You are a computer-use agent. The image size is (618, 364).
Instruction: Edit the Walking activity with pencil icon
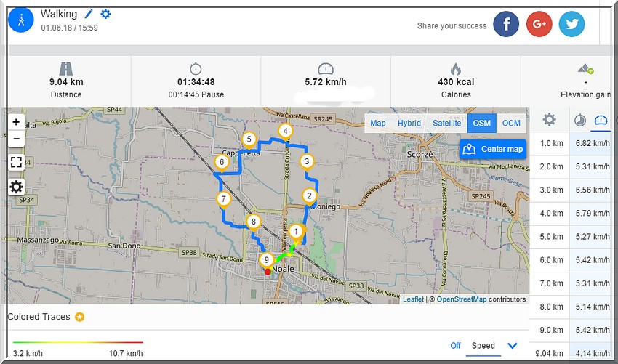(89, 15)
